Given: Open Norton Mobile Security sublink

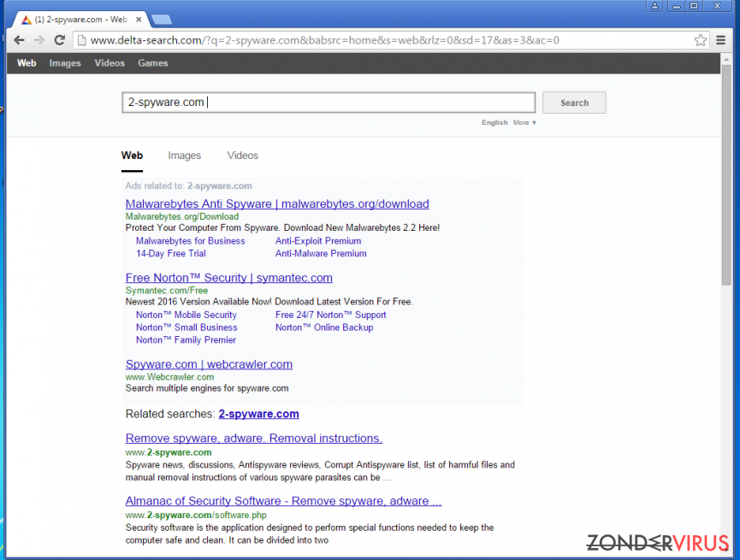Looking at the screenshot, I should point(186,315).
